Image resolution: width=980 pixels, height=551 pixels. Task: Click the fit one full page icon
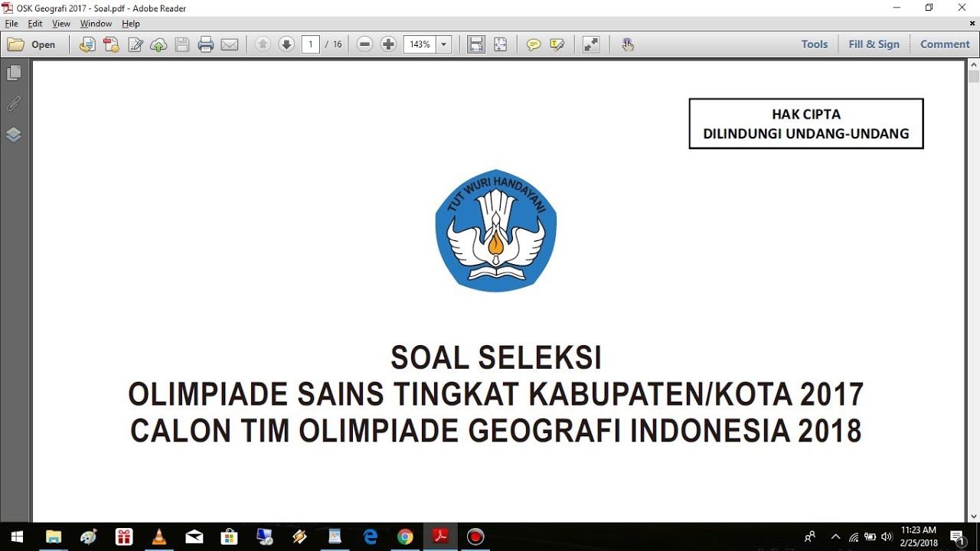pos(500,44)
